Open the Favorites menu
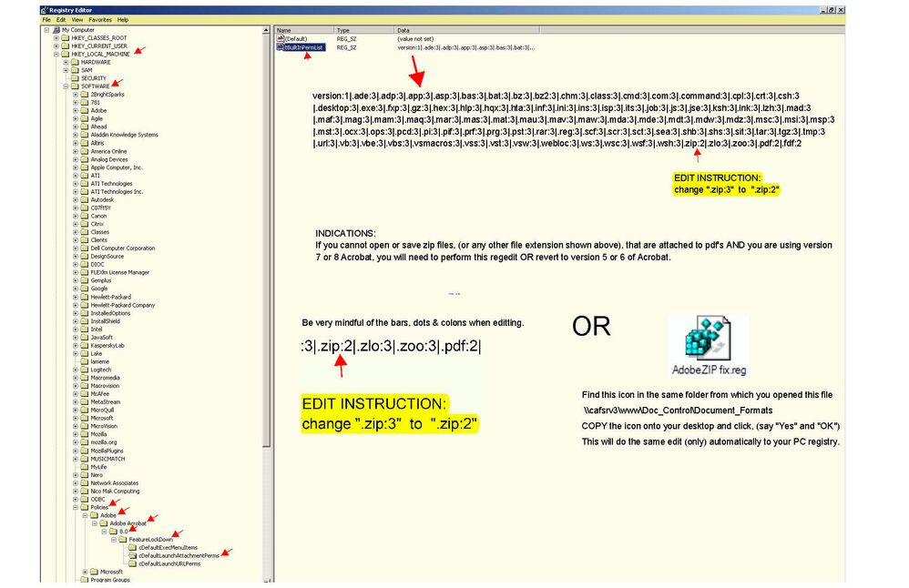This screenshot has width=909, height=588. tap(100, 19)
